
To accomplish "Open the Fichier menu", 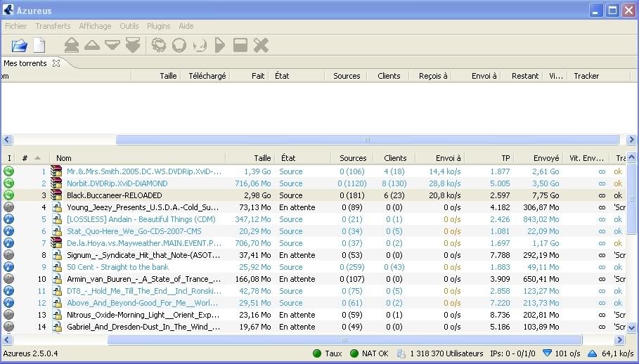I will click(x=16, y=26).
